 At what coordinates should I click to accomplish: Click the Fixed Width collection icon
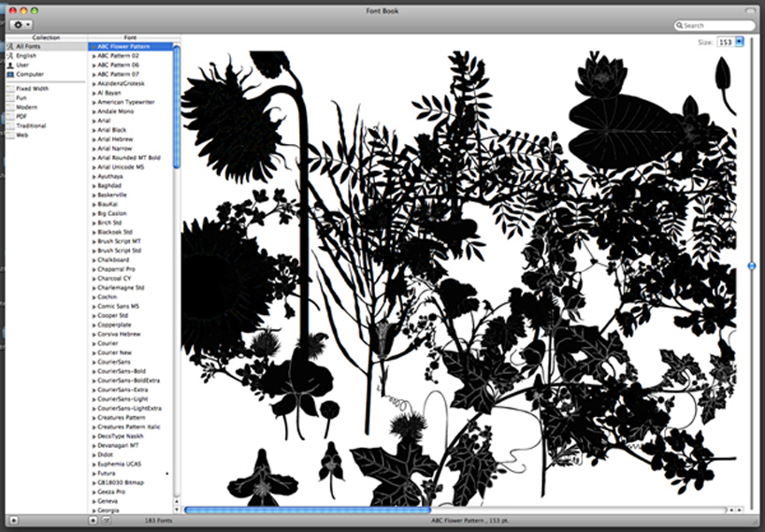click(10, 88)
